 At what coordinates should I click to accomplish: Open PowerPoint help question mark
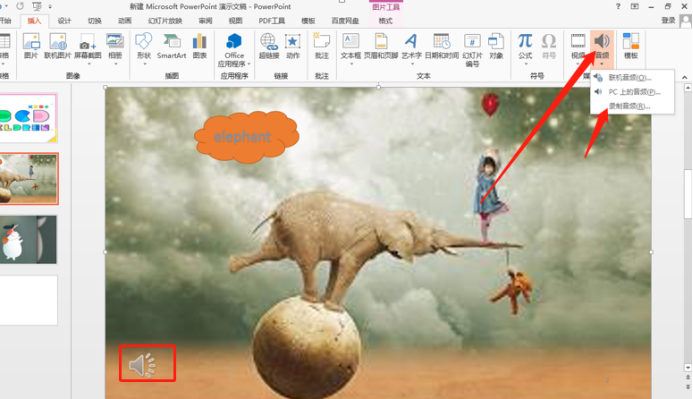[618, 6]
